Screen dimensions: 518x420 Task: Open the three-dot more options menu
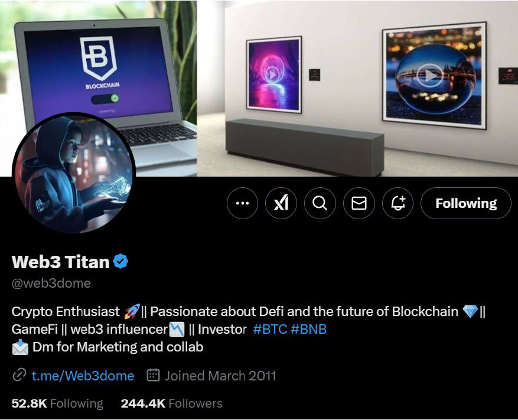[243, 203]
